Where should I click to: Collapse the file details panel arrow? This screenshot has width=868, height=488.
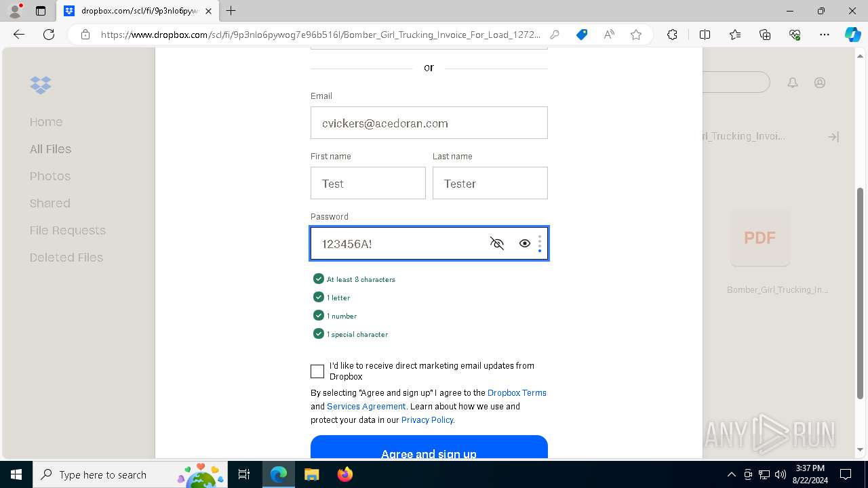click(x=833, y=136)
